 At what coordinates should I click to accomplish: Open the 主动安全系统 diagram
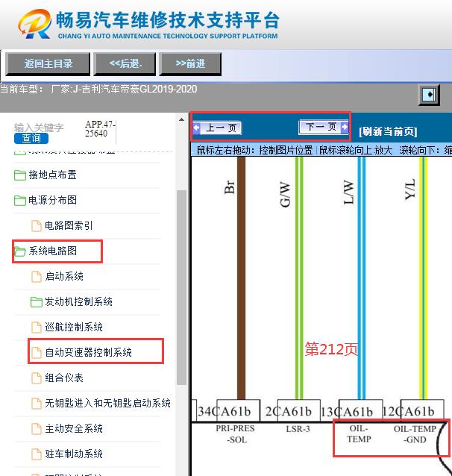pyautogui.click(x=74, y=429)
